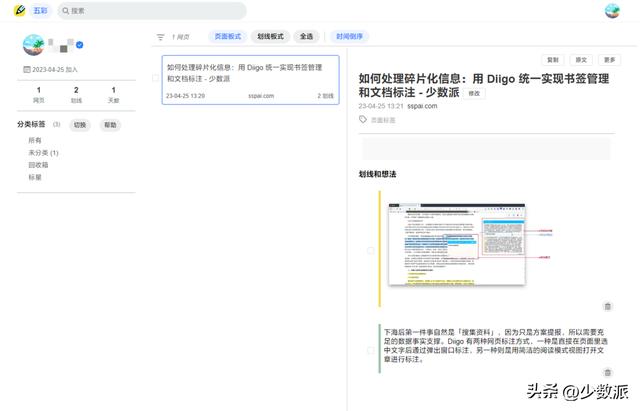
Task: Tick the checkbox beside the 下海后 text highlight
Action: pos(370,350)
